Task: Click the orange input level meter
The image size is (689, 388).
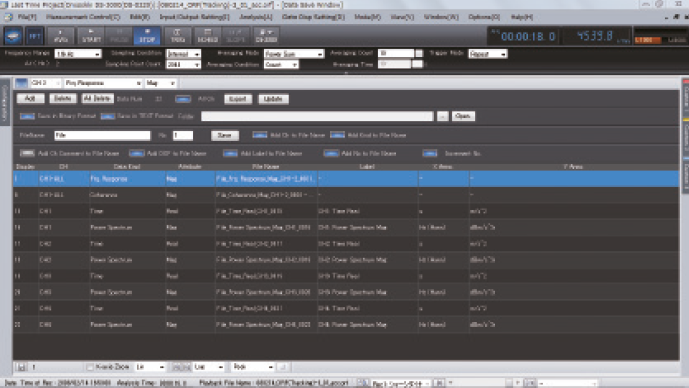Action: pos(648,40)
